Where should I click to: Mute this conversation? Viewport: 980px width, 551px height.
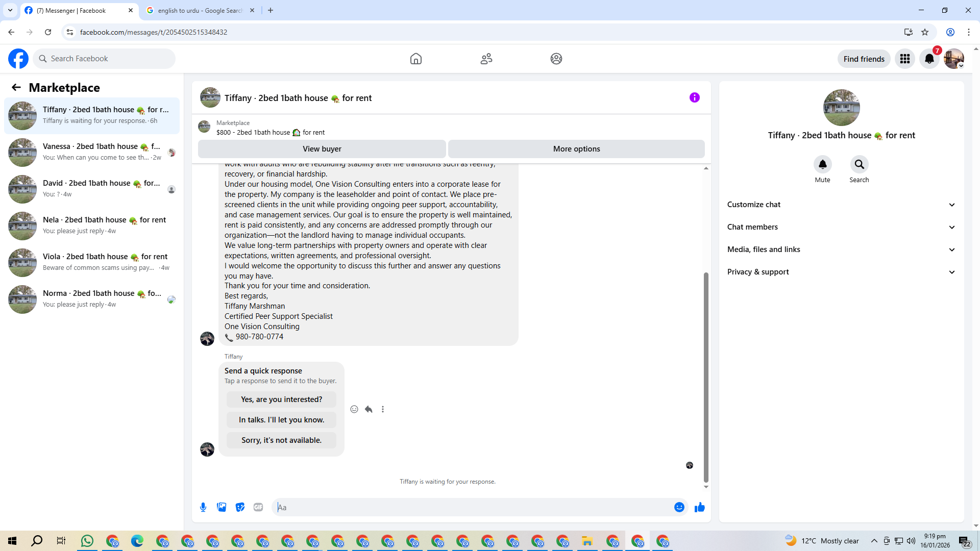tap(822, 165)
